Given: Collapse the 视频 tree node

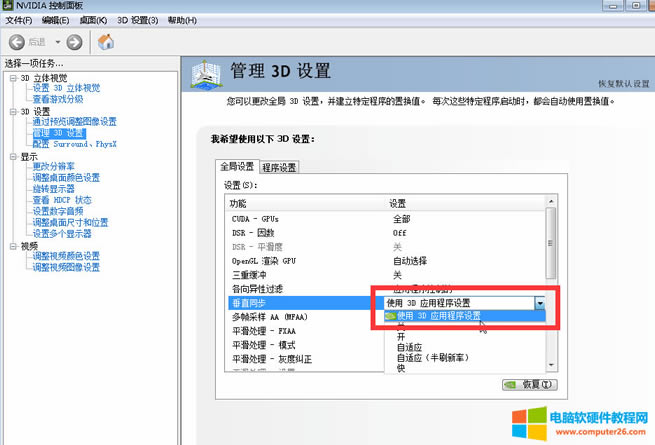Looking at the screenshot, I should coord(13,245).
